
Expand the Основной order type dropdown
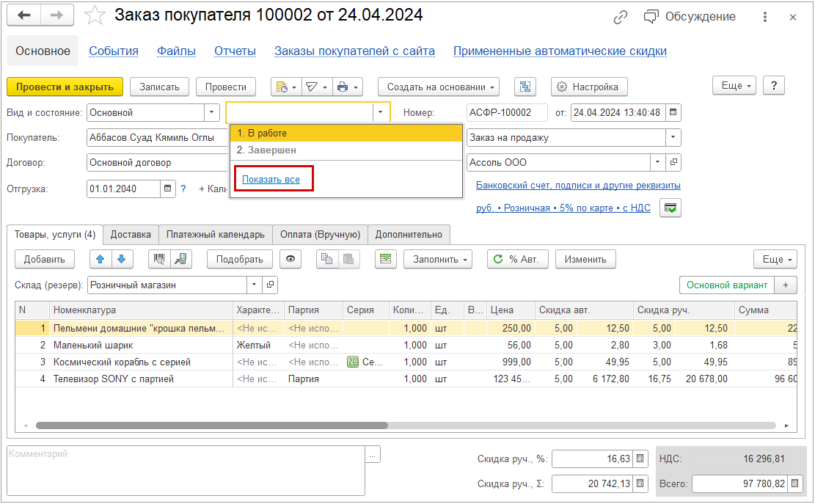click(x=211, y=112)
